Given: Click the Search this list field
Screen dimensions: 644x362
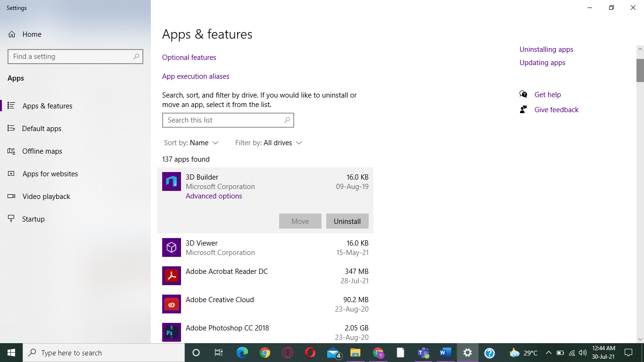Looking at the screenshot, I should click(223, 120).
